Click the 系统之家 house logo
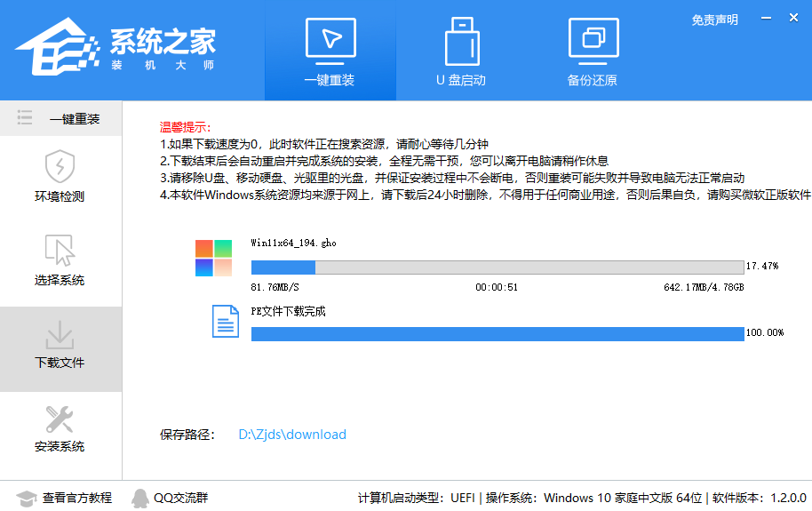This screenshot has width=812, height=511. click(x=55, y=50)
